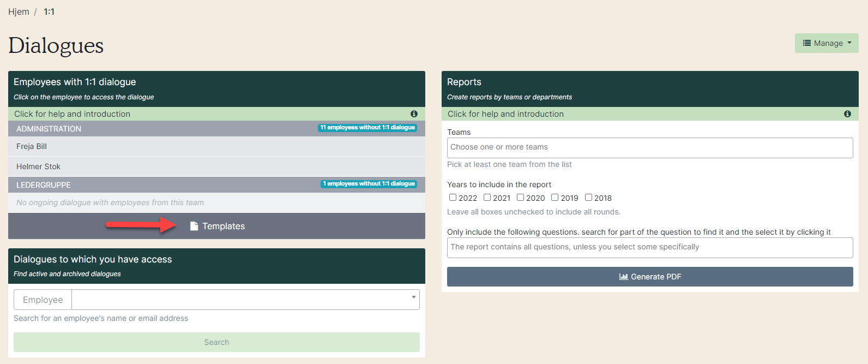Screen dimensions: 868x364
Task: Open the questions filter selector field
Action: [650, 247]
